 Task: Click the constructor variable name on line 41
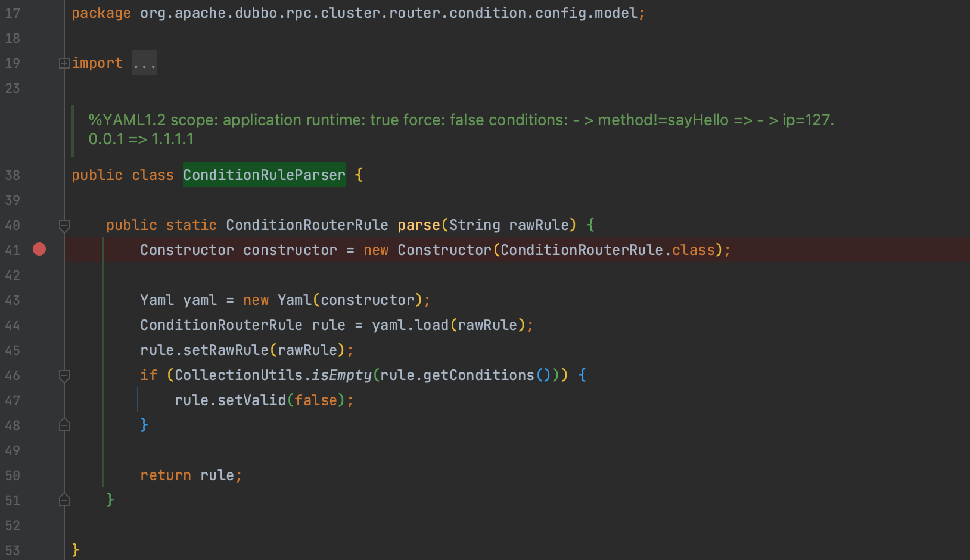290,250
